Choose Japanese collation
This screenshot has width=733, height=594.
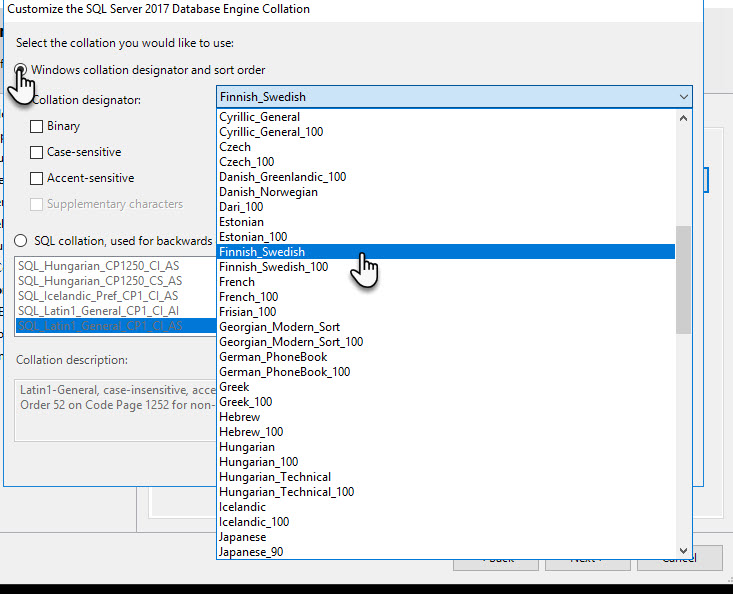point(446,537)
